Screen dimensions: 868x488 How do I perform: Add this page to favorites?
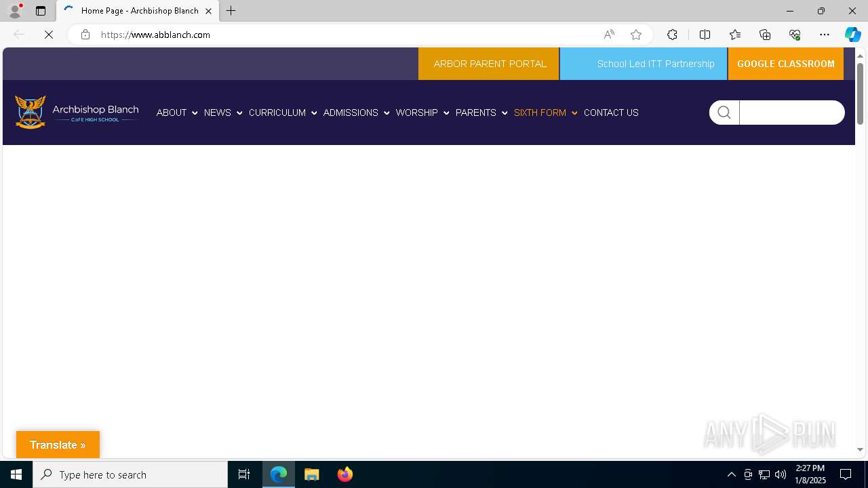pyautogui.click(x=636, y=35)
